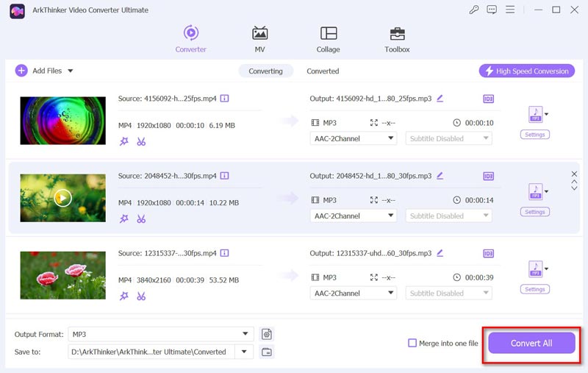Open the register key icon
The height and width of the screenshot is (373, 588).
pyautogui.click(x=474, y=10)
